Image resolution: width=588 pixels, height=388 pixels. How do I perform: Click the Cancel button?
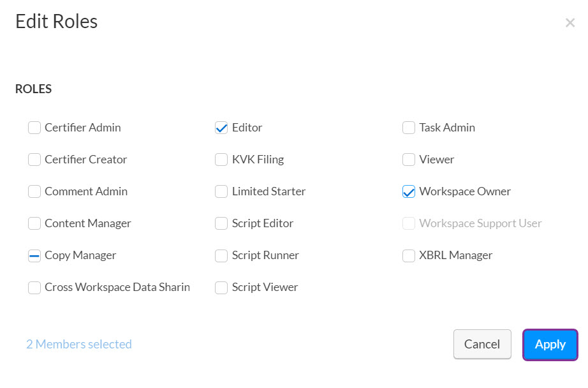pyautogui.click(x=482, y=344)
